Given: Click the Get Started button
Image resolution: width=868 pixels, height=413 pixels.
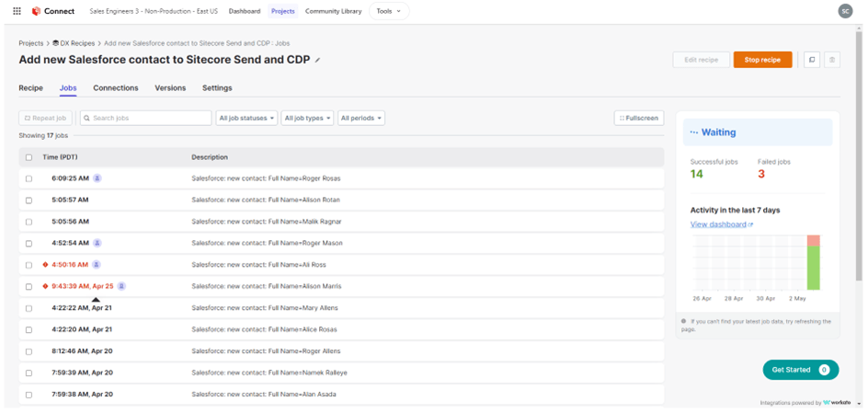Looking at the screenshot, I should point(801,370).
